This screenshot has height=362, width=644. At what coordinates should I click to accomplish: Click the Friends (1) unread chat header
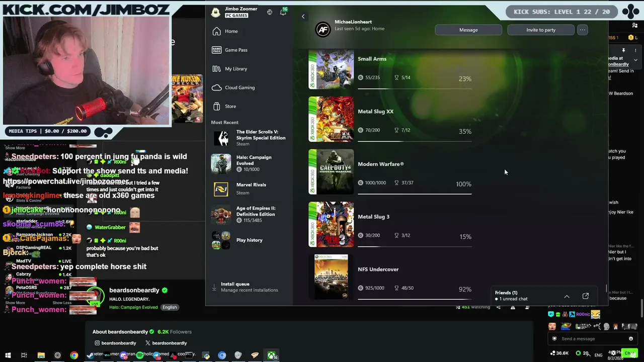511,296
